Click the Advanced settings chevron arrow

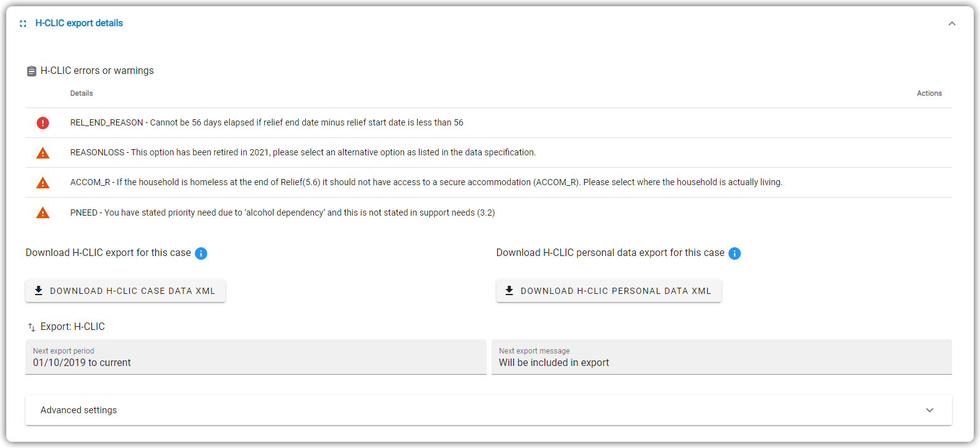point(930,410)
